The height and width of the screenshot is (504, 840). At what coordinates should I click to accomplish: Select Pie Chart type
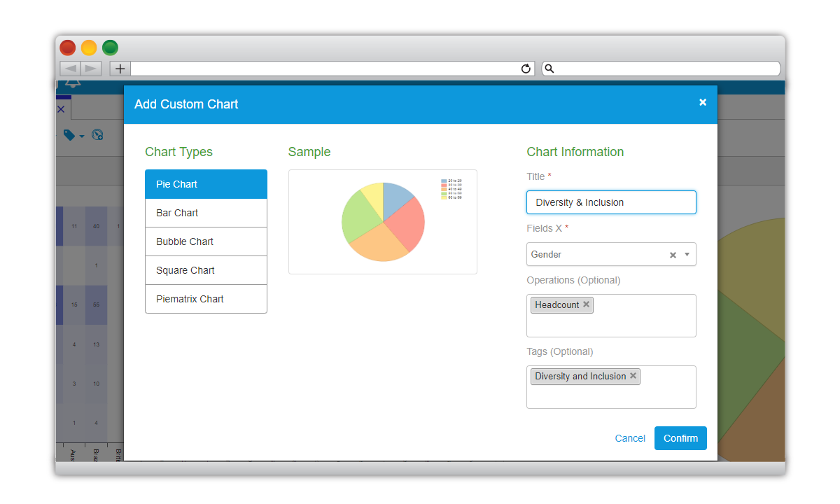pos(206,184)
